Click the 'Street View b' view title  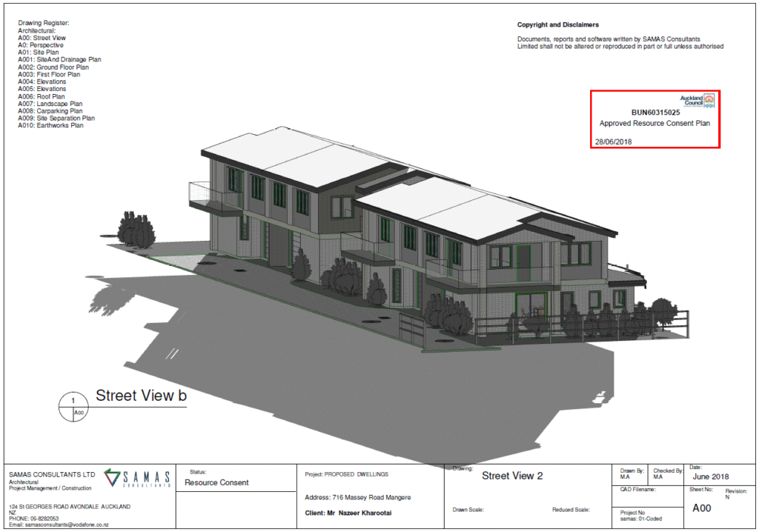click(141, 396)
